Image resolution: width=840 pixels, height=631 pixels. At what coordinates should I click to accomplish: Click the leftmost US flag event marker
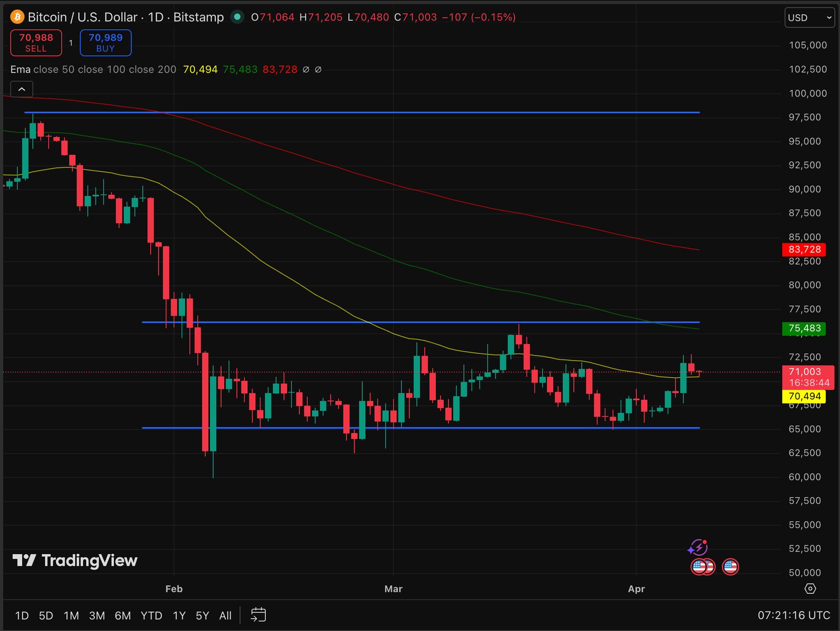point(699,566)
